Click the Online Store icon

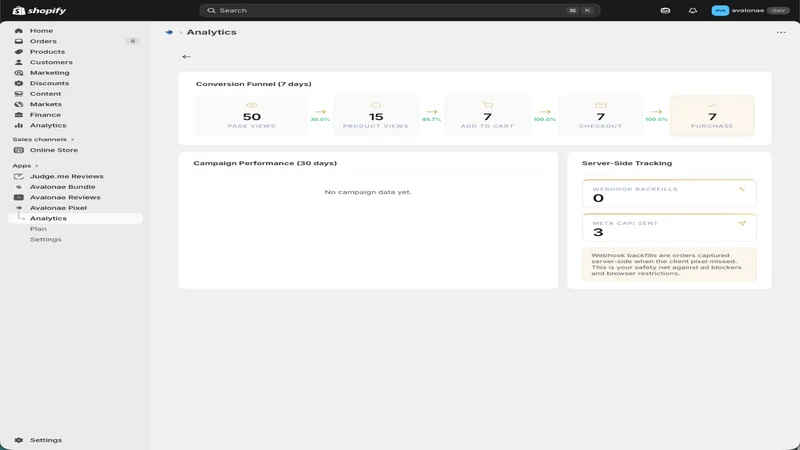pyautogui.click(x=19, y=150)
